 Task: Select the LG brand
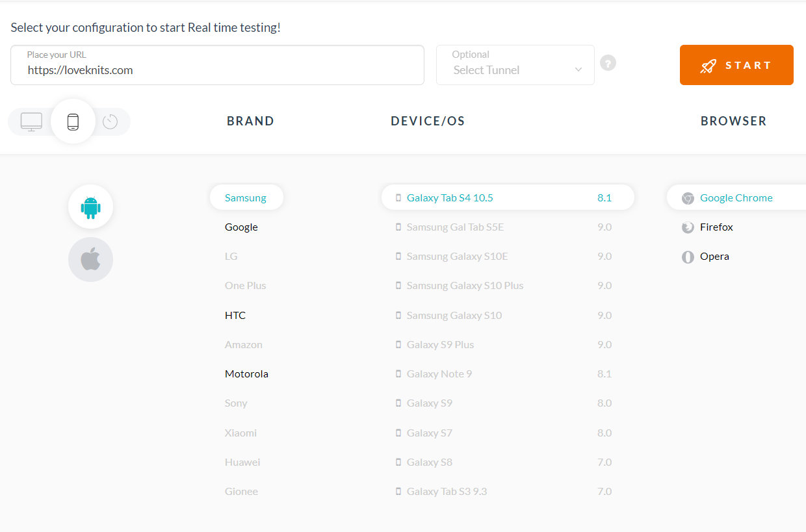(x=231, y=257)
